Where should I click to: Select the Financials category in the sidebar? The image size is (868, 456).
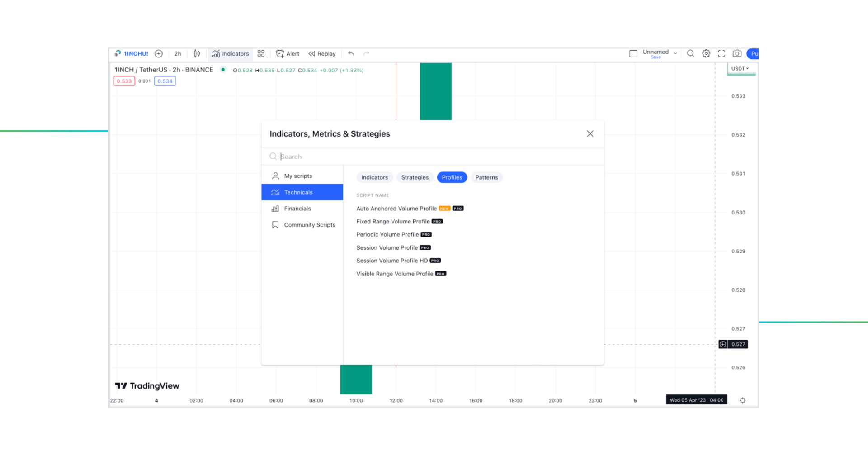coord(297,209)
